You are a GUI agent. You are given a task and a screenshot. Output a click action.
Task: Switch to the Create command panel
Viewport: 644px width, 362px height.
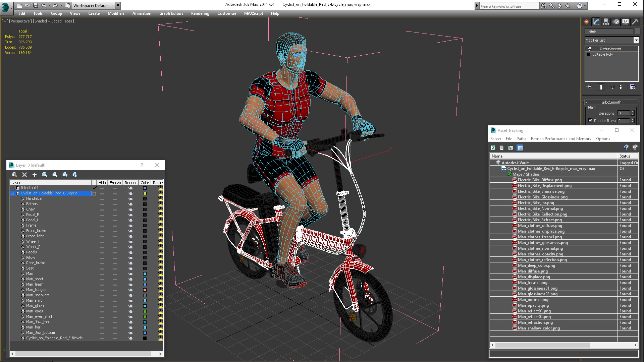586,22
